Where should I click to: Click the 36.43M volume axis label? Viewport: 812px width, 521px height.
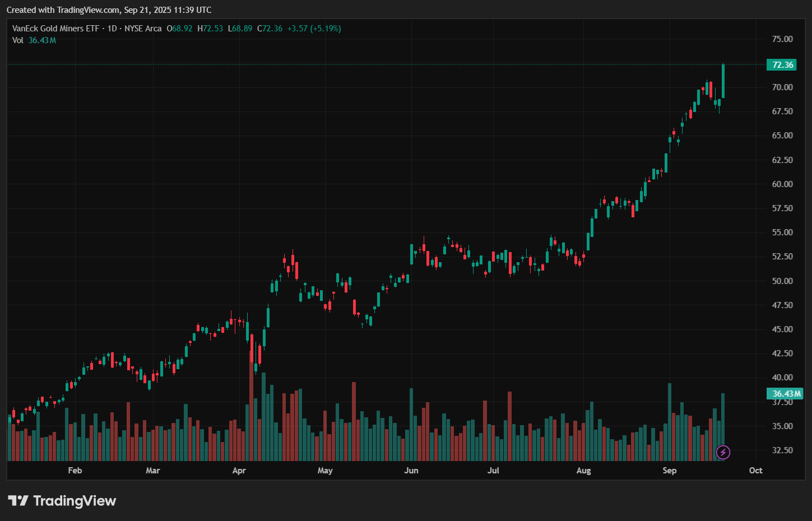(786, 394)
